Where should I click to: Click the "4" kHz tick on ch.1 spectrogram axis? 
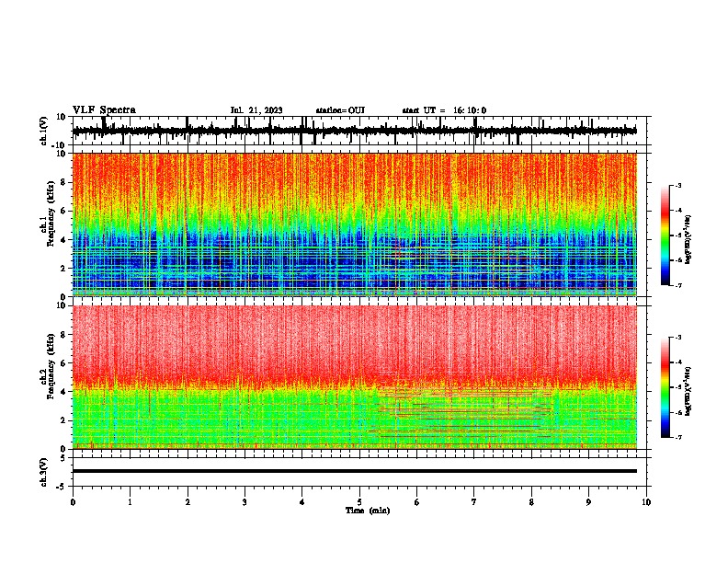[63, 240]
